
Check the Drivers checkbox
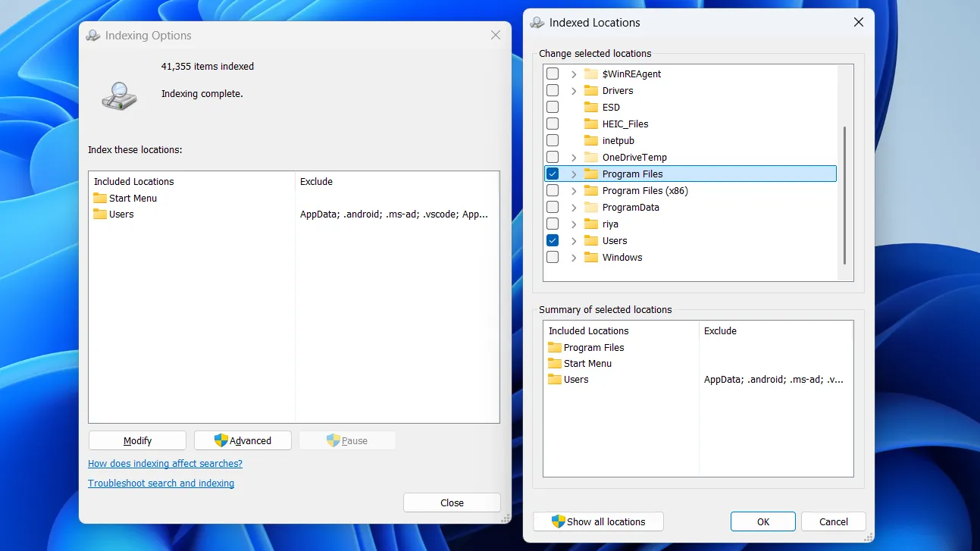(553, 90)
